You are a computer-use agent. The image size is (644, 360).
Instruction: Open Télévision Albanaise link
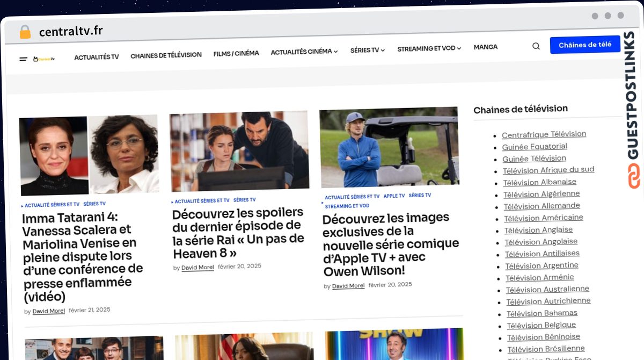pyautogui.click(x=540, y=183)
